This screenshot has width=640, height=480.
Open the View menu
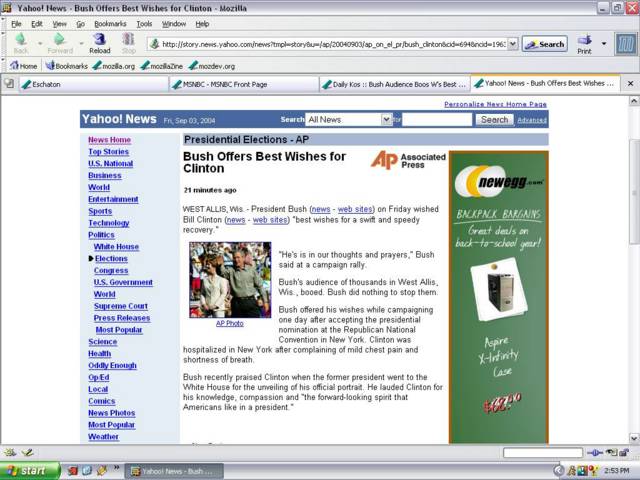pyautogui.click(x=60, y=24)
